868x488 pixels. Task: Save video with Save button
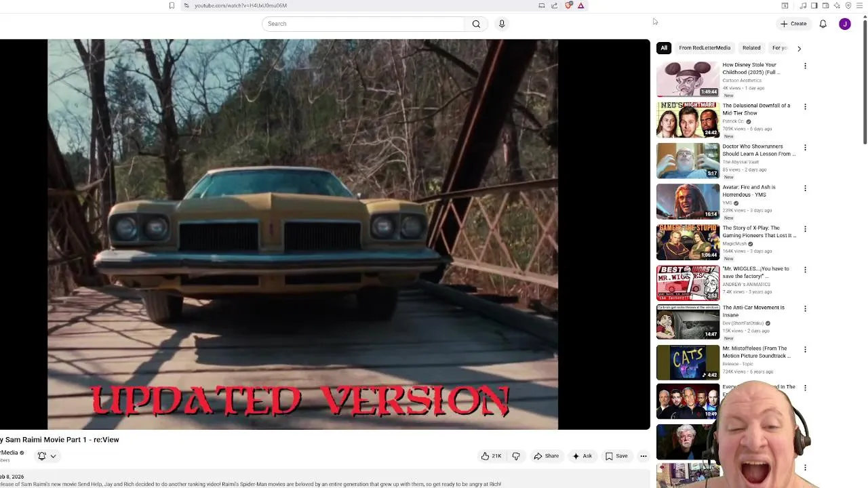tap(616, 456)
